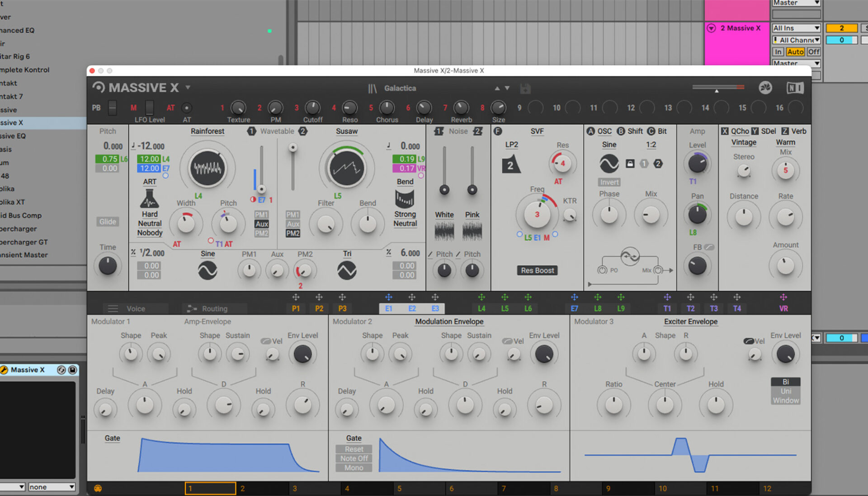
Task: Open the MASSIVE X header dropdown arrow
Action: [x=188, y=87]
